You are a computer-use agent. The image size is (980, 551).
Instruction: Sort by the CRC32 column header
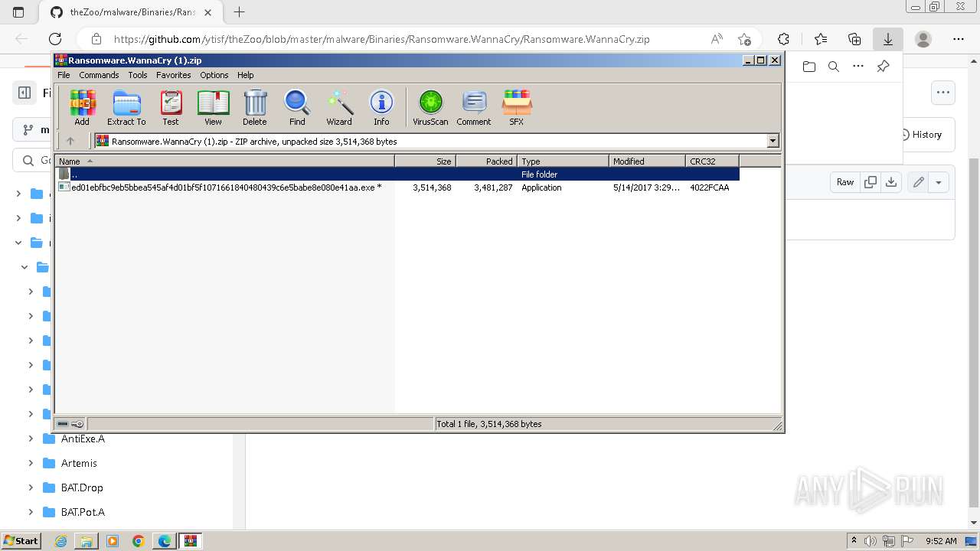click(x=712, y=161)
